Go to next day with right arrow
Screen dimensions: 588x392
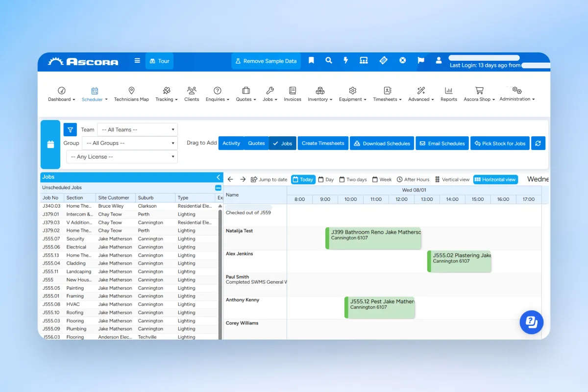click(243, 179)
